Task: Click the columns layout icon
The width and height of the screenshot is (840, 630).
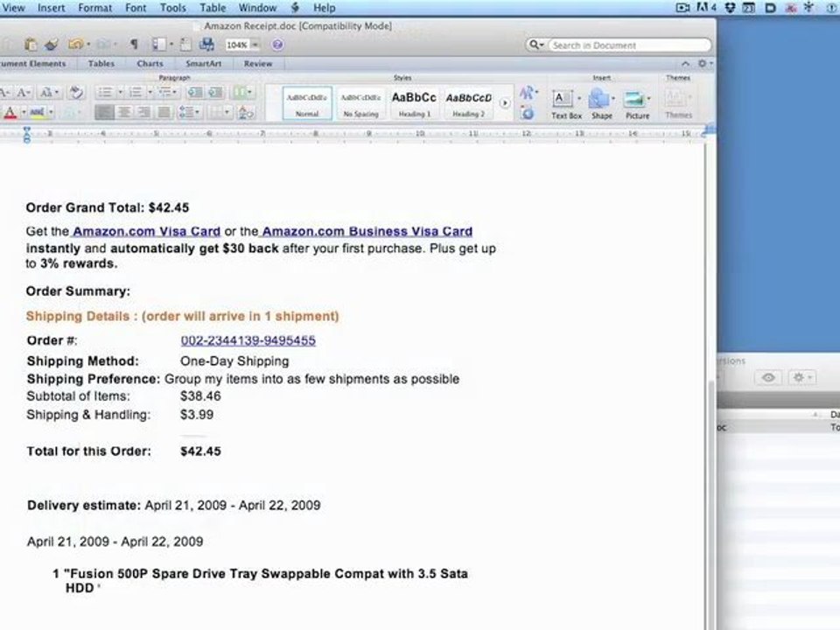Action: click(x=242, y=92)
